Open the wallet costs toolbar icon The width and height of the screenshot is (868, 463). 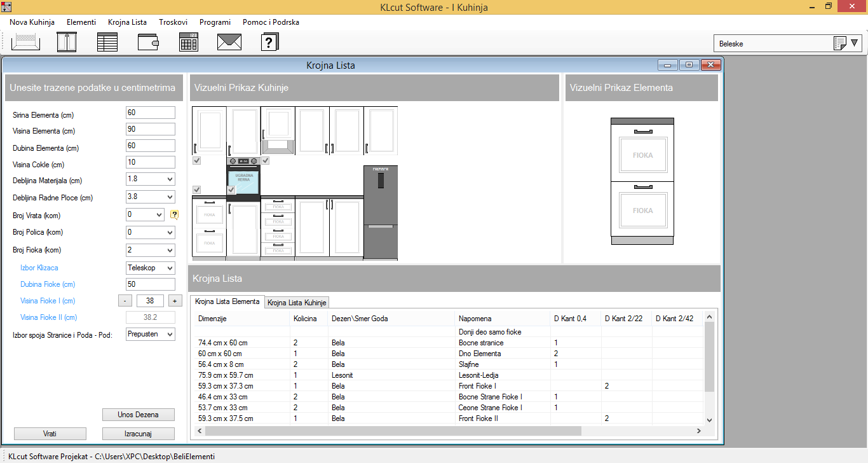tap(148, 43)
